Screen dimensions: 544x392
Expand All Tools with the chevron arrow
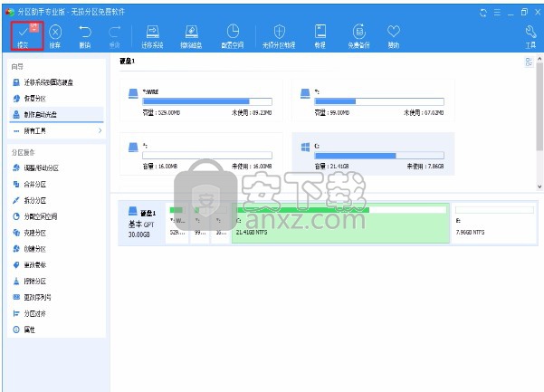(100, 130)
